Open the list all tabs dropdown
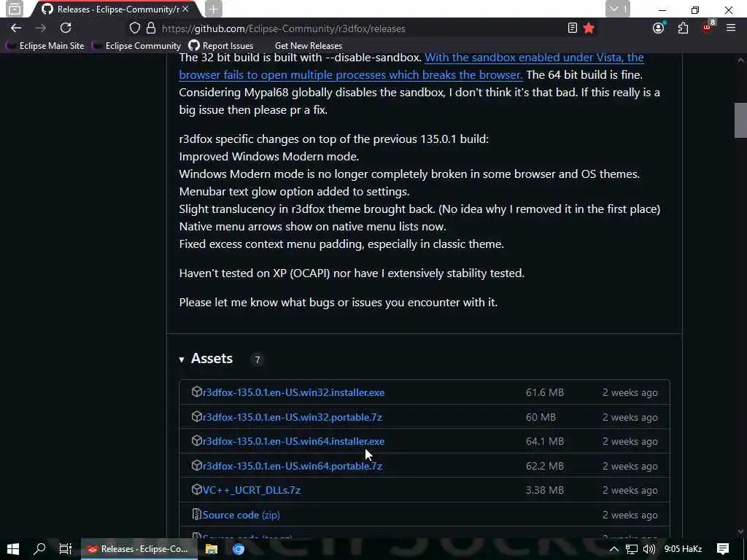 618,9
